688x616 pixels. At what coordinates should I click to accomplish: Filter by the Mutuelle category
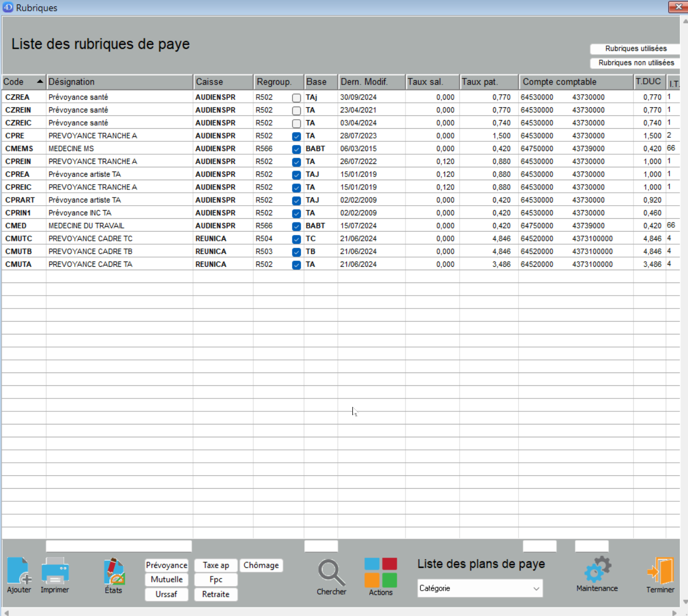pos(166,579)
